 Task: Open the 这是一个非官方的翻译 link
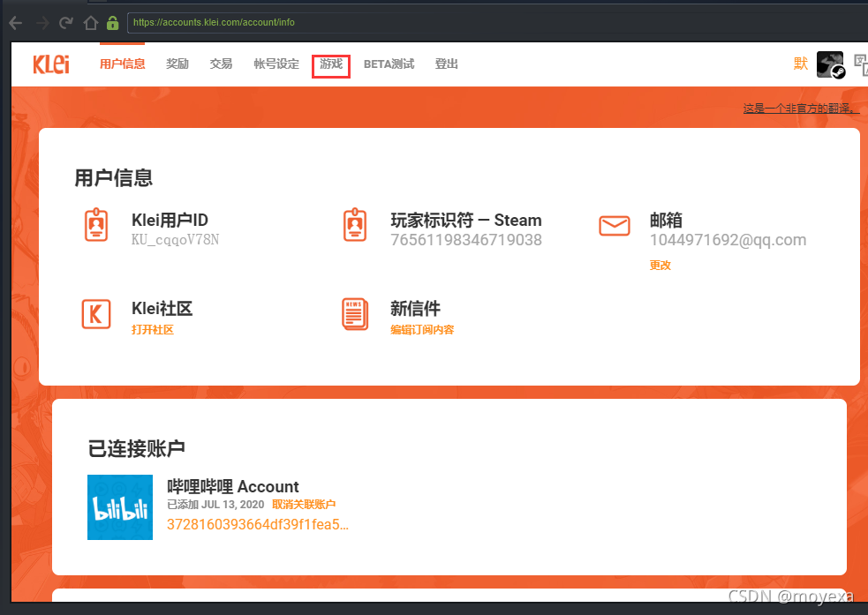coord(801,109)
